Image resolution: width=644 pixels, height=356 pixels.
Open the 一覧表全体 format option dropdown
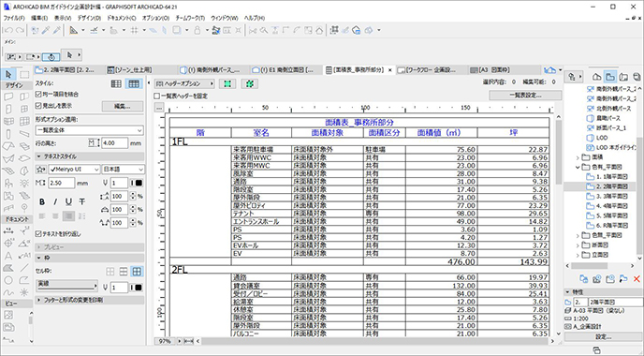89,130
